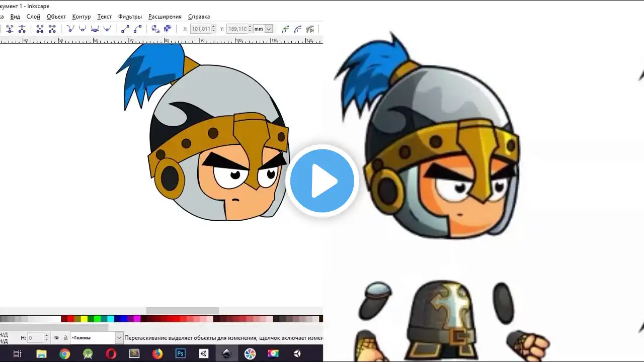Open the Объект menu
This screenshot has width=644, height=362.
click(x=56, y=17)
